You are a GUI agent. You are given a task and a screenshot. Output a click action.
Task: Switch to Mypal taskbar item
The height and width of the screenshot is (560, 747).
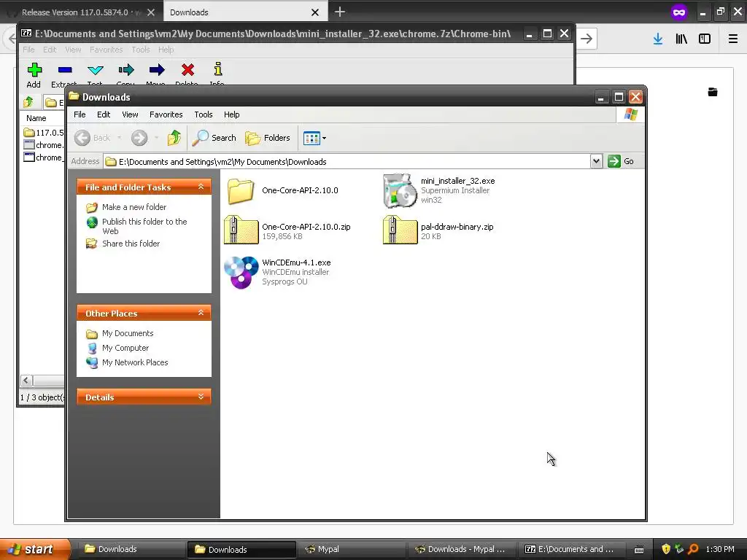click(352, 549)
